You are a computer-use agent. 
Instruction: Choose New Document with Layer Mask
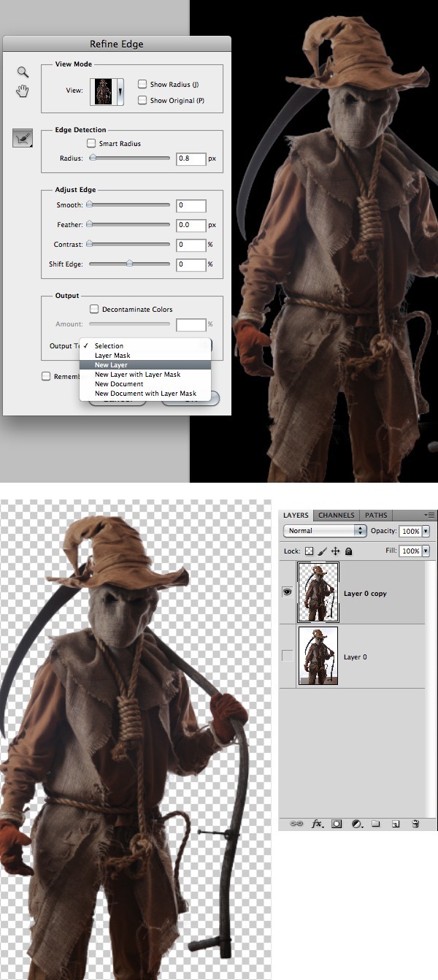coord(145,394)
